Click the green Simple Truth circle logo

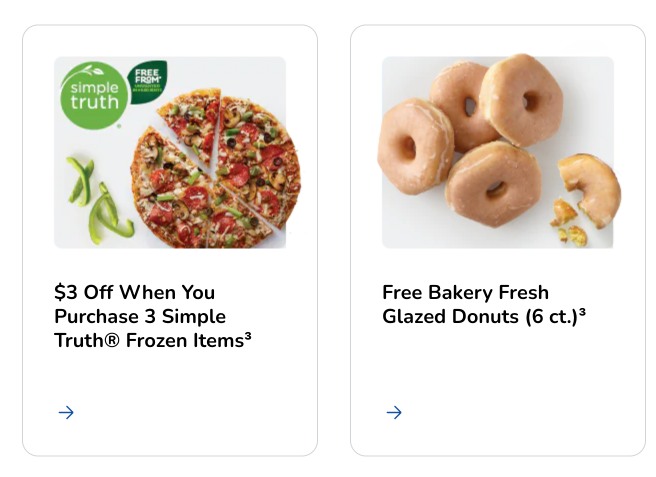[94, 95]
